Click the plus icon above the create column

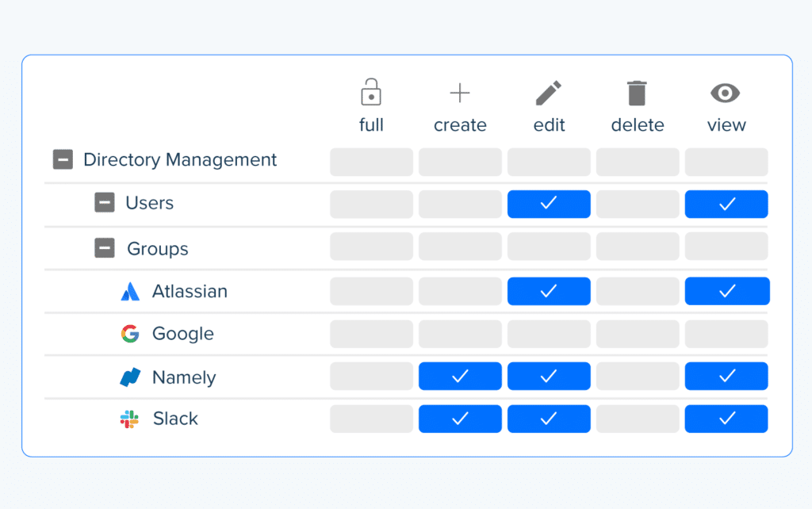pos(460,92)
